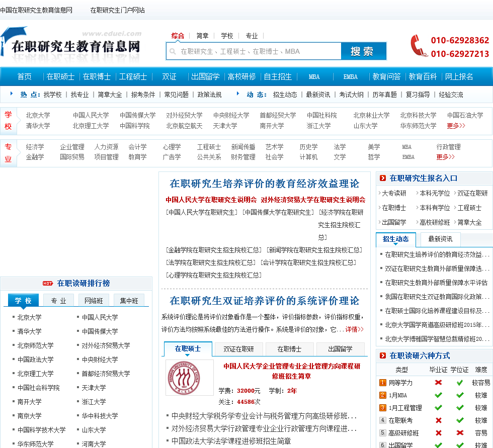This screenshot has height=448, width=493.
Task: Switch to the 出国留学 course tab
Action: (340, 349)
